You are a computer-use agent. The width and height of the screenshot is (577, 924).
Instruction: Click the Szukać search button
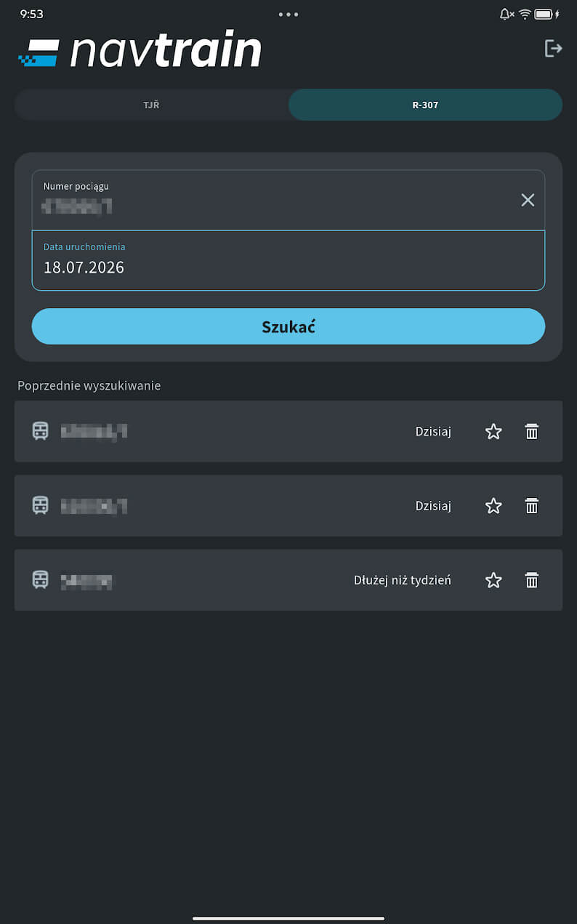(288, 326)
